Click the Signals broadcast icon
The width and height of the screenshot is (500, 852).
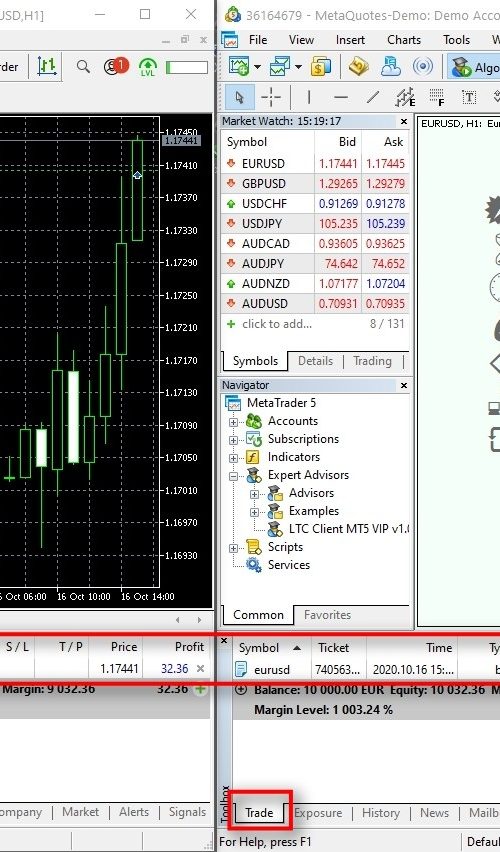423,67
